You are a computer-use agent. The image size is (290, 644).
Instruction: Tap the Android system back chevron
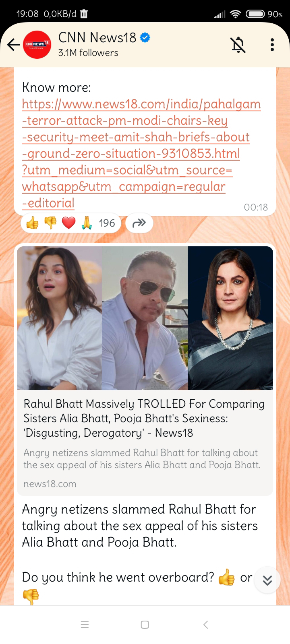point(206,625)
